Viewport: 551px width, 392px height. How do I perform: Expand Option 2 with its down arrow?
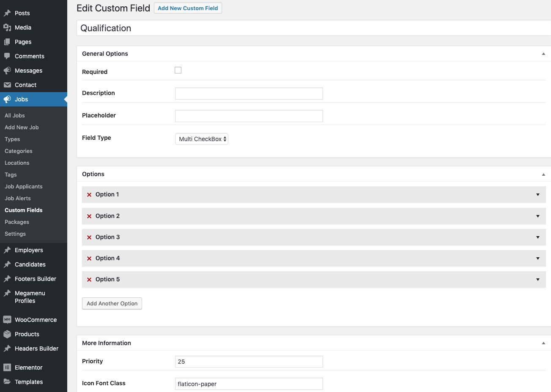[538, 216]
